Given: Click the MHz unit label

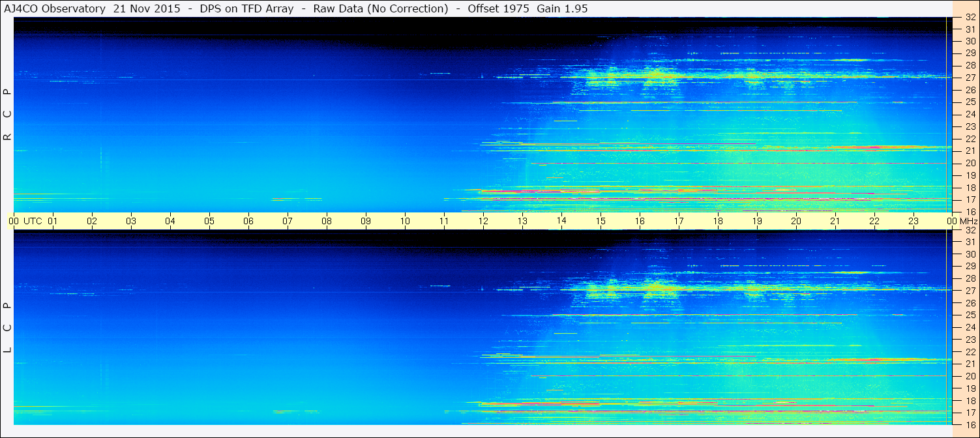Looking at the screenshot, I should click(x=970, y=221).
